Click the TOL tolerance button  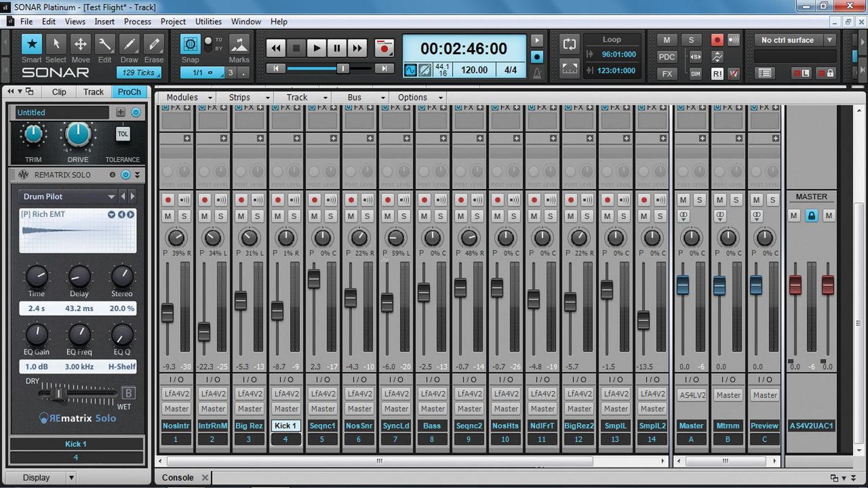pos(123,134)
